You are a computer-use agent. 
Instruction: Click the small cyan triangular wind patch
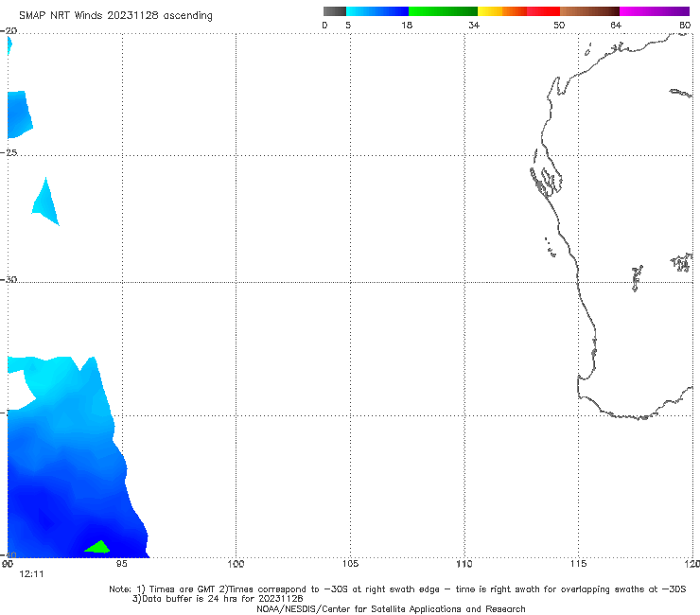click(x=46, y=203)
